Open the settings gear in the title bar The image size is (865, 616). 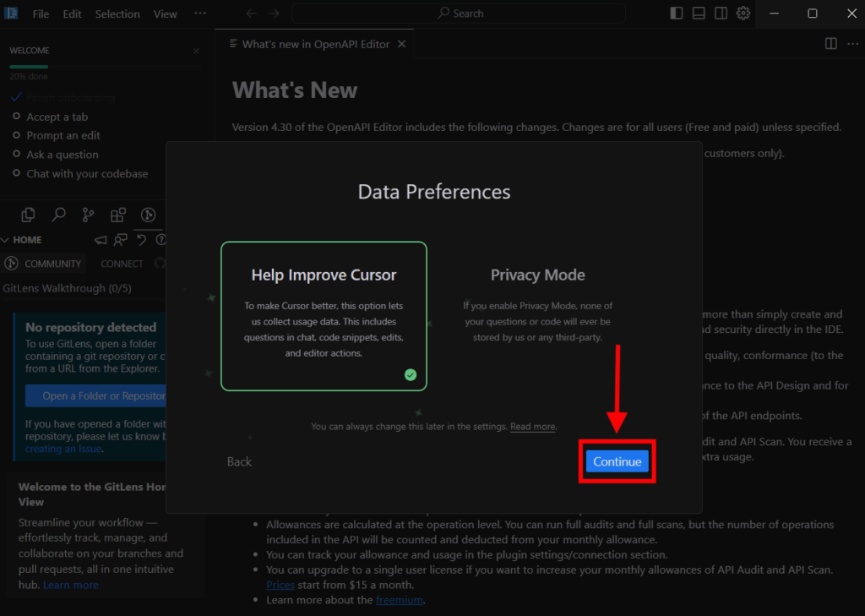(743, 14)
